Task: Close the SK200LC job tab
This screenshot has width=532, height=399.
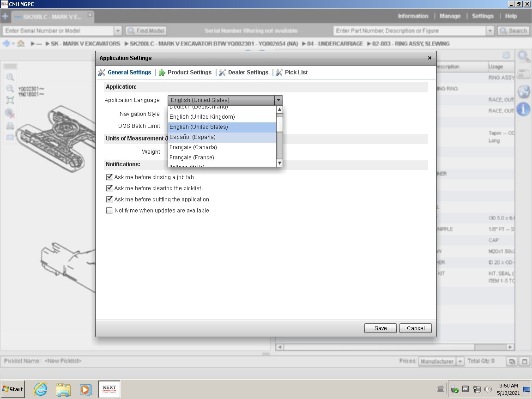Action: [90, 15]
